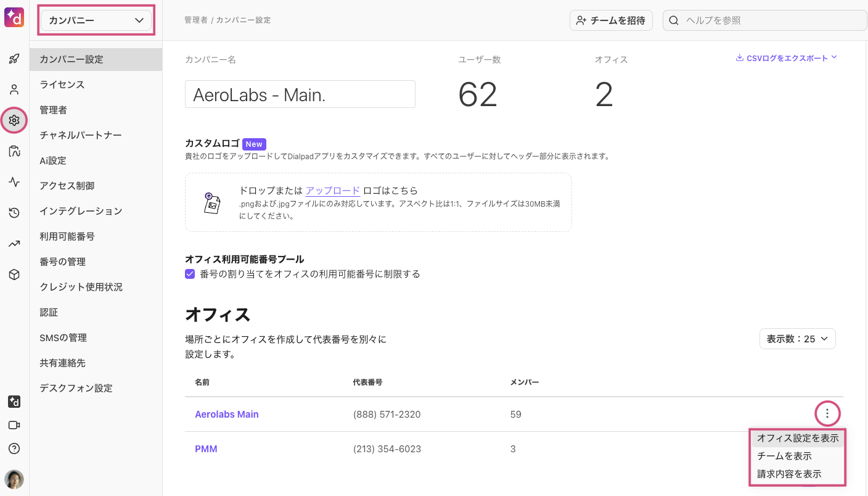This screenshot has height=496, width=868.
Task: Click member count 59 for Aerolabs Main
Action: 516,414
